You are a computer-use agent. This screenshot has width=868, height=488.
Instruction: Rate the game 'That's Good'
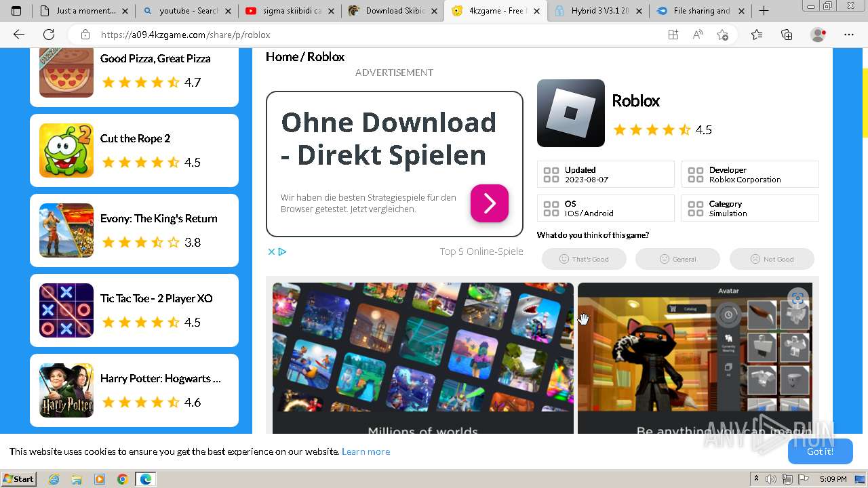(584, 259)
